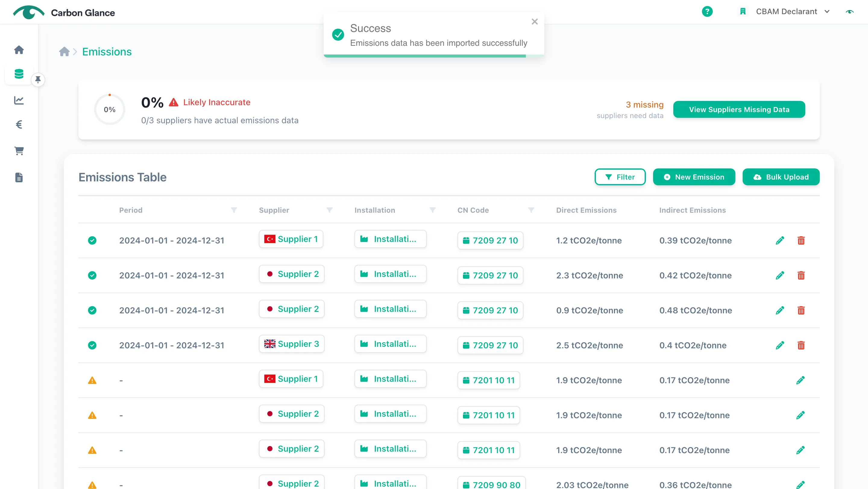Open the Euro costs sidebar icon
Image resolution: width=868 pixels, height=489 pixels.
tap(19, 125)
